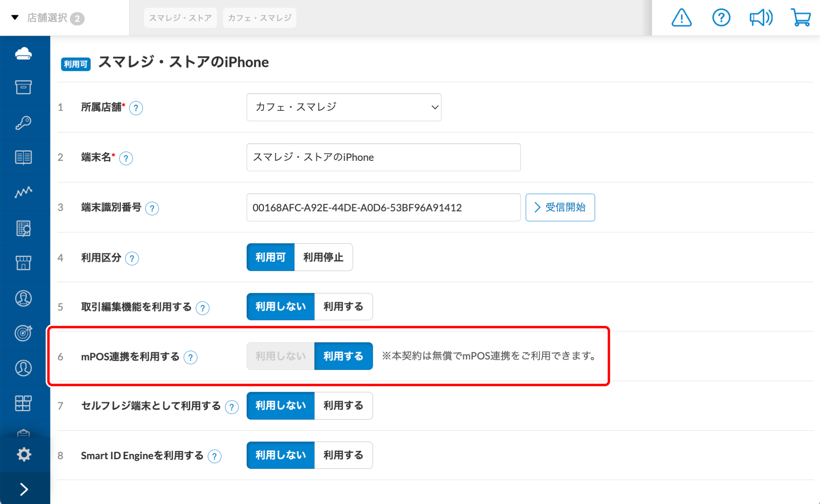
Task: Open the document search sidebar icon
Action: coord(24,228)
